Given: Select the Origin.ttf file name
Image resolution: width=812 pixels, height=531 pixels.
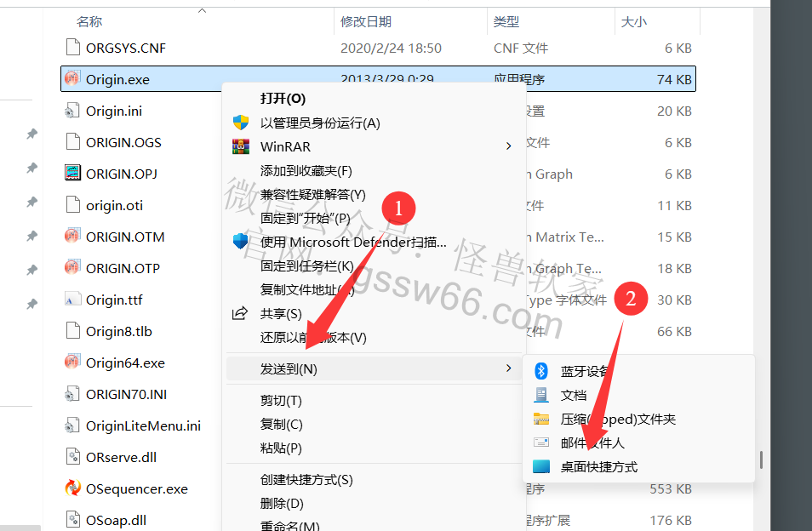Looking at the screenshot, I should click(x=114, y=300).
